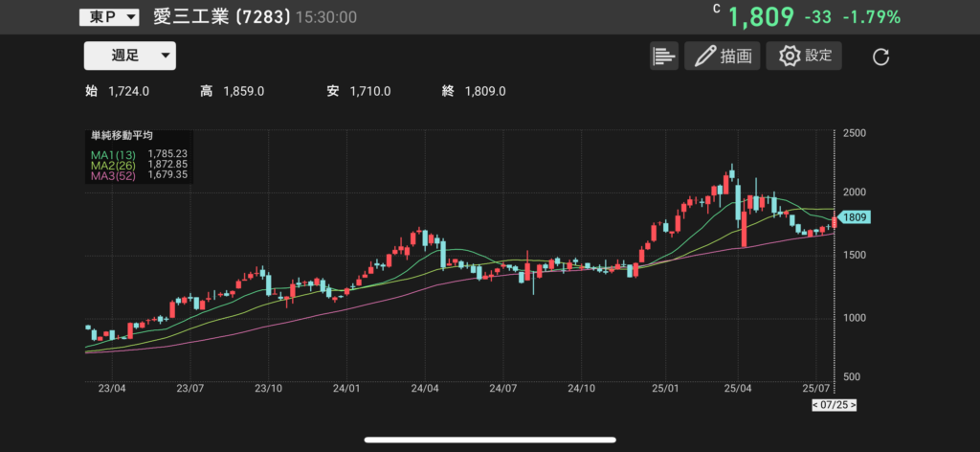Click the 23/10 x-axis date label
This screenshot has width=980, height=452.
coord(268,388)
